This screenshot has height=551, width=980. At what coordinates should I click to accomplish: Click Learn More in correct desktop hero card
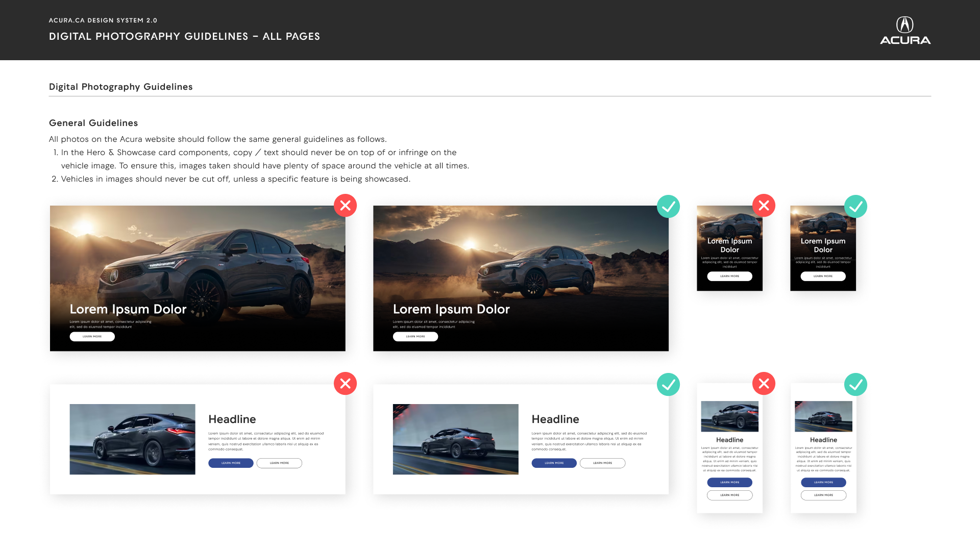coord(415,337)
